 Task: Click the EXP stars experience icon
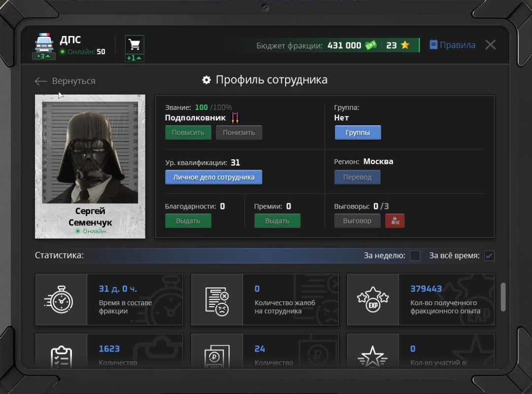pos(372,299)
